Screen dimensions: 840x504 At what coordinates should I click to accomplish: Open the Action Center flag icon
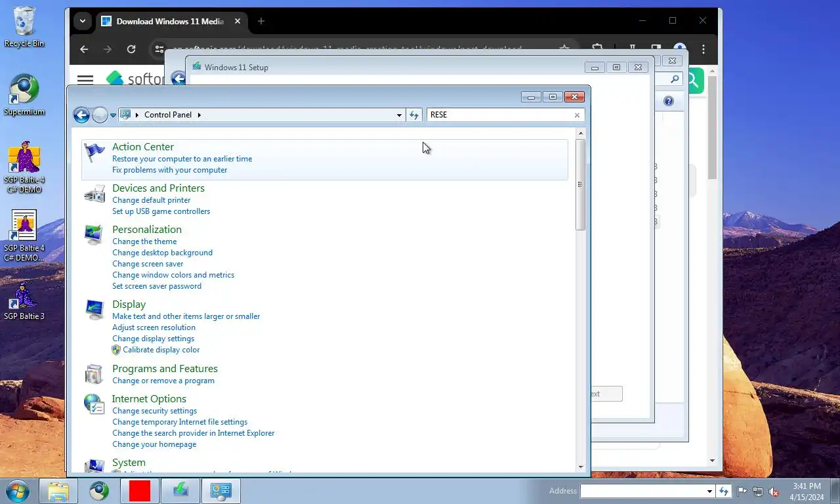(x=94, y=152)
